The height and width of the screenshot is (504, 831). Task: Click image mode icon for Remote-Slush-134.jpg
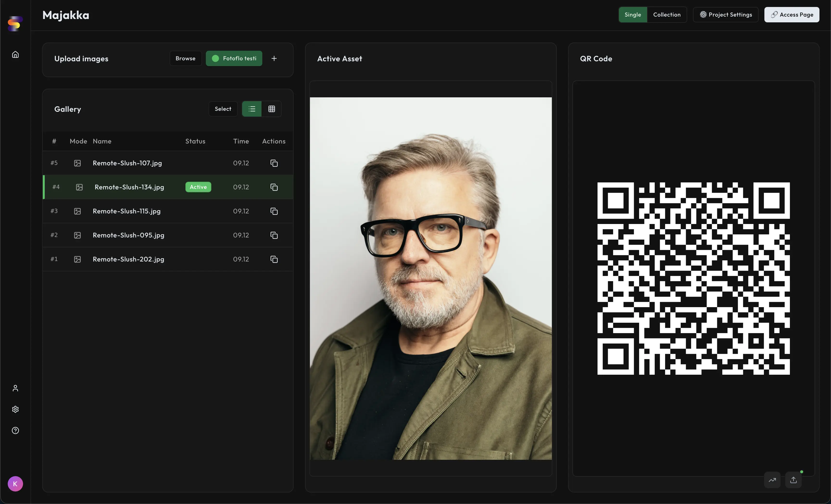pos(79,187)
